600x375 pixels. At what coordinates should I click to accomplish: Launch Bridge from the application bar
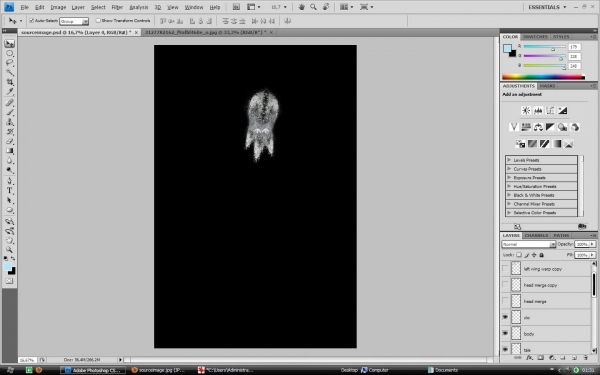pos(236,7)
